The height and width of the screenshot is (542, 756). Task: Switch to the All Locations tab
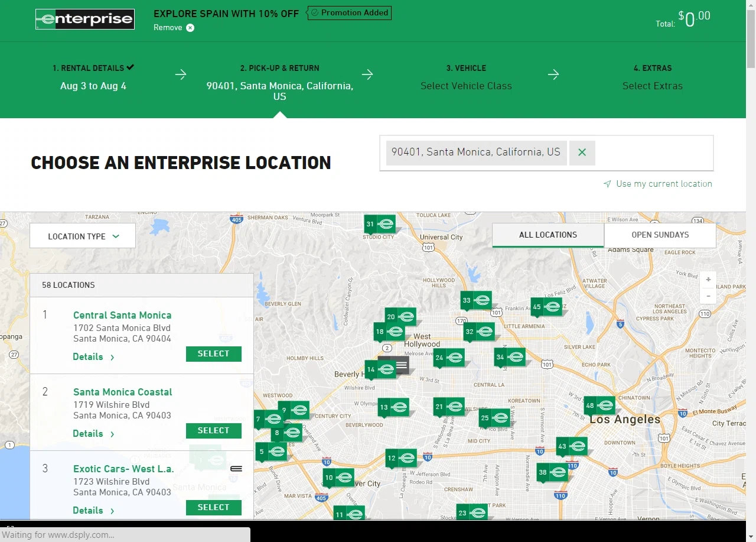point(548,235)
